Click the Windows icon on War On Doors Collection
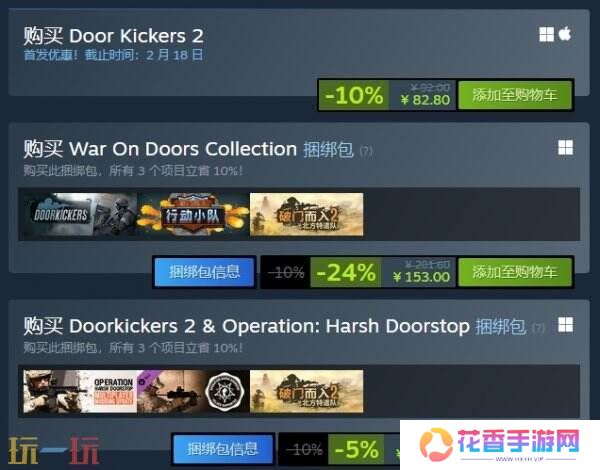Screen dimensions: 600x470 click(x=565, y=147)
